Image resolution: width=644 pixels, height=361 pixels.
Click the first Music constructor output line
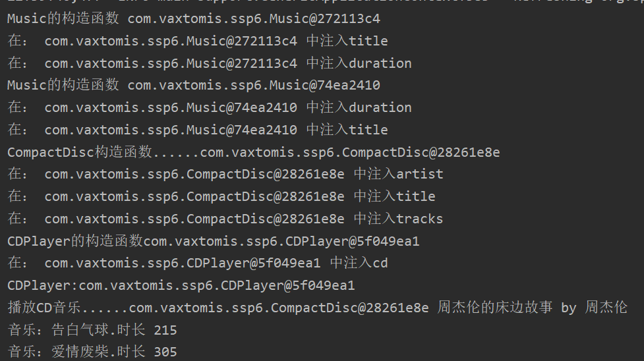[x=193, y=18]
